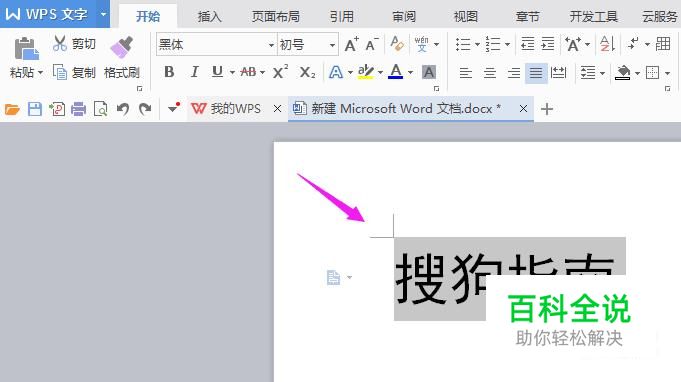Click distributed alignment icon

(x=558, y=72)
